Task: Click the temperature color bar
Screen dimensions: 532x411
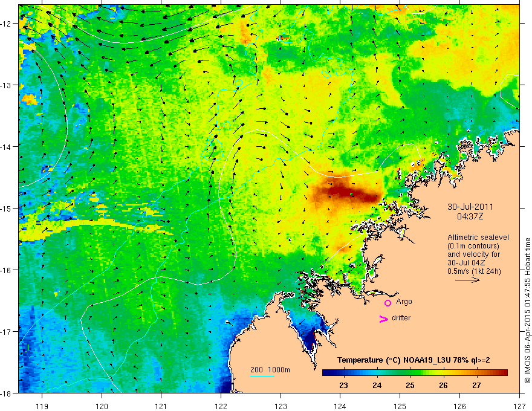Action: click(415, 372)
